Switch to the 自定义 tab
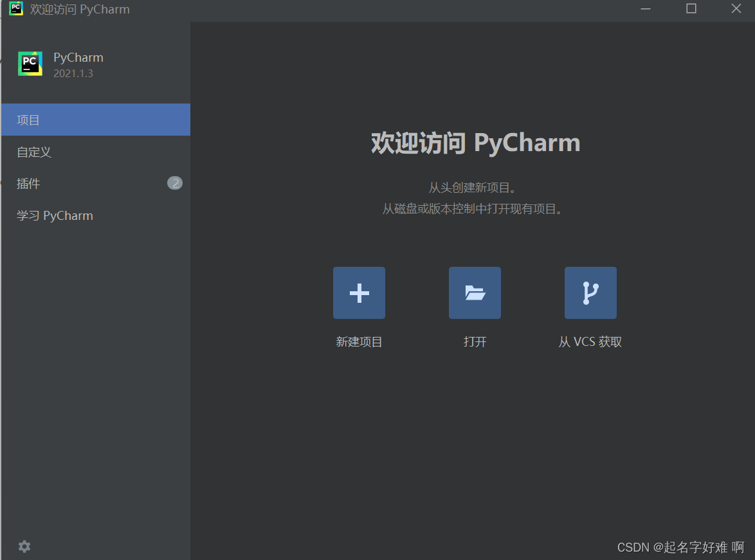 pyautogui.click(x=96, y=152)
